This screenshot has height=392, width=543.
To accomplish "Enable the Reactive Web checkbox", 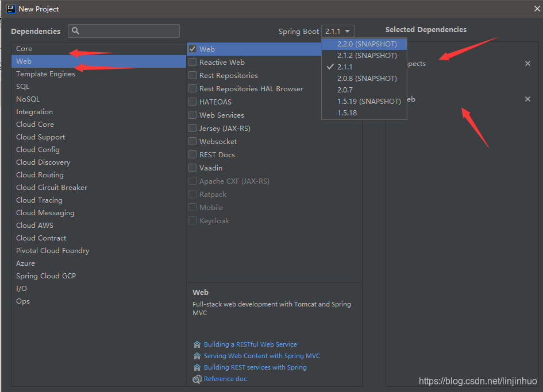I will tap(192, 62).
